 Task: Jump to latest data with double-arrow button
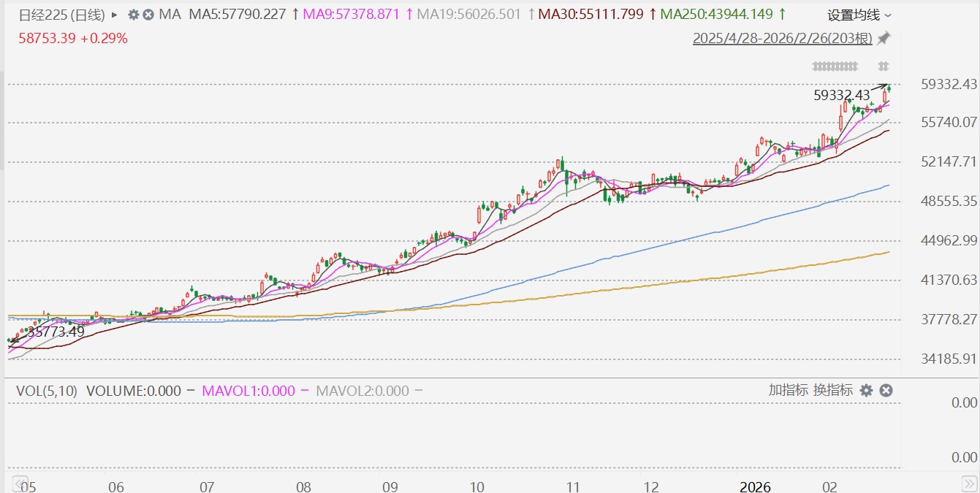click(969, 484)
